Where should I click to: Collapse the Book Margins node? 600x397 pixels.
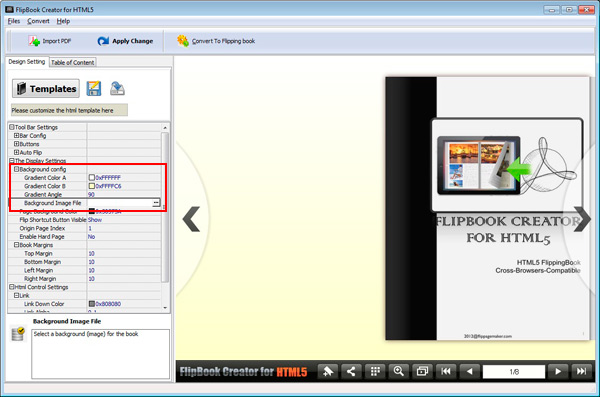(16, 245)
